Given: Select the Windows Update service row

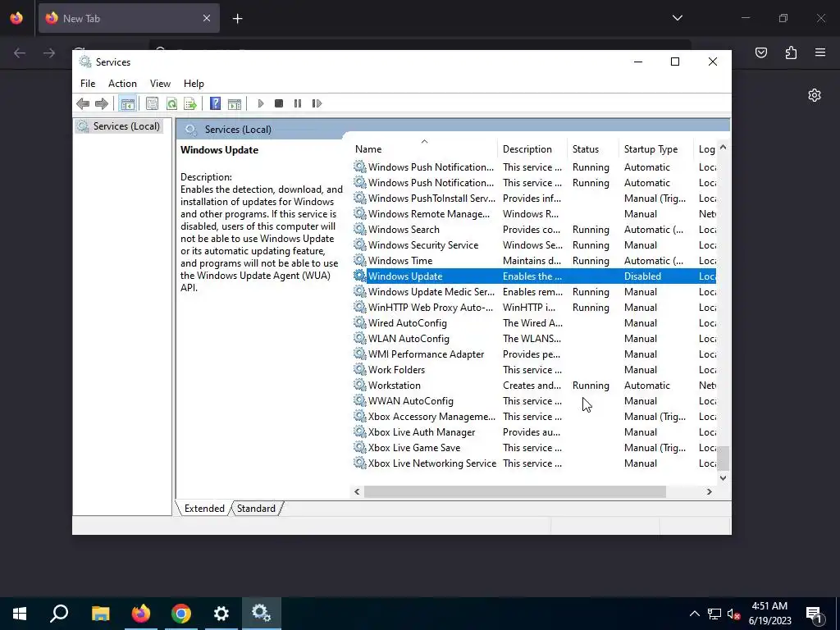Looking at the screenshot, I should coord(534,276).
